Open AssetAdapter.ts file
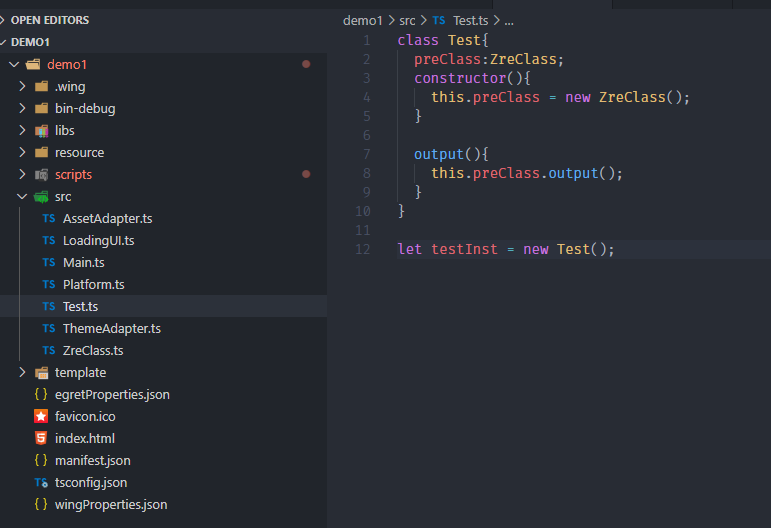This screenshot has height=528, width=771. [108, 218]
